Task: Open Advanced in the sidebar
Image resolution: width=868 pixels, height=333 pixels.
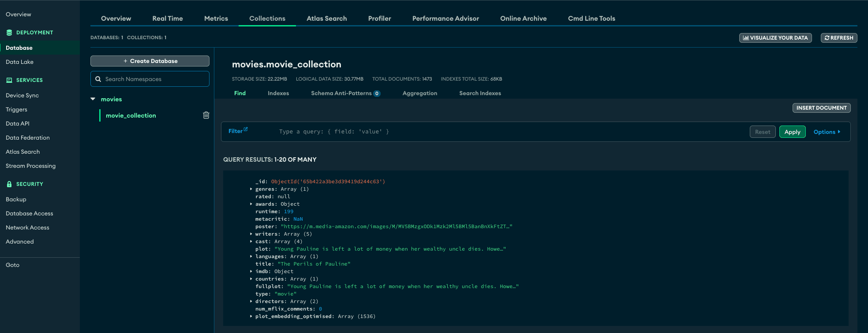Action: click(19, 242)
